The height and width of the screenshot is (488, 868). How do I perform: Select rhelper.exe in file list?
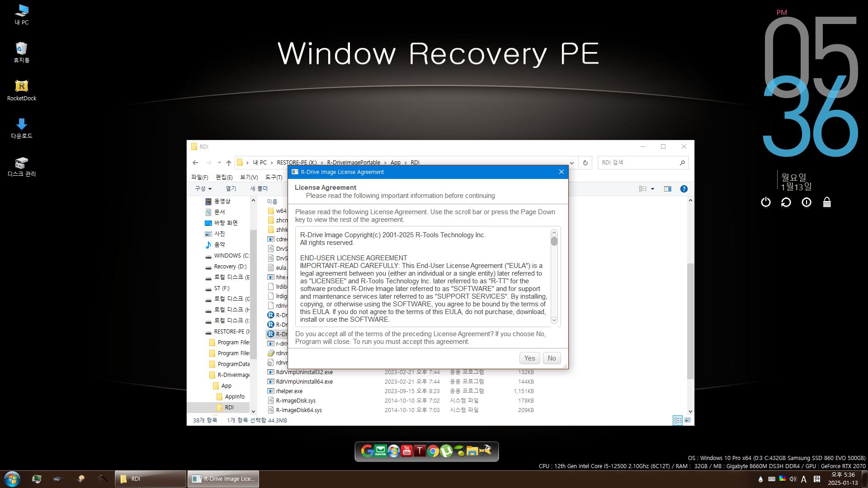[289, 391]
